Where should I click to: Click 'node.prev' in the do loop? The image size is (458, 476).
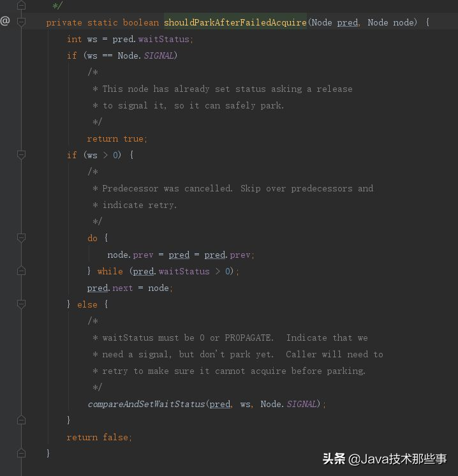pyautogui.click(x=130, y=255)
